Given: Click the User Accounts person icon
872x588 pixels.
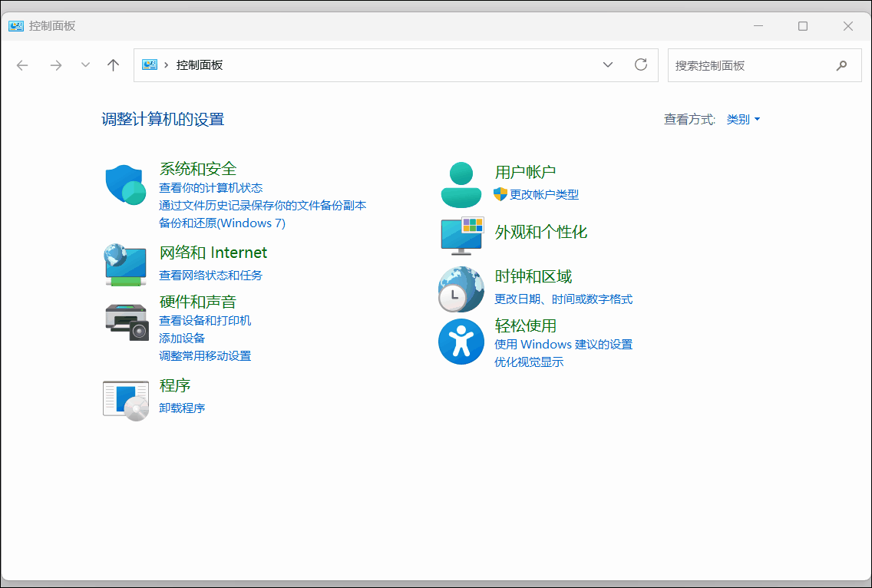Looking at the screenshot, I should pyautogui.click(x=461, y=185).
